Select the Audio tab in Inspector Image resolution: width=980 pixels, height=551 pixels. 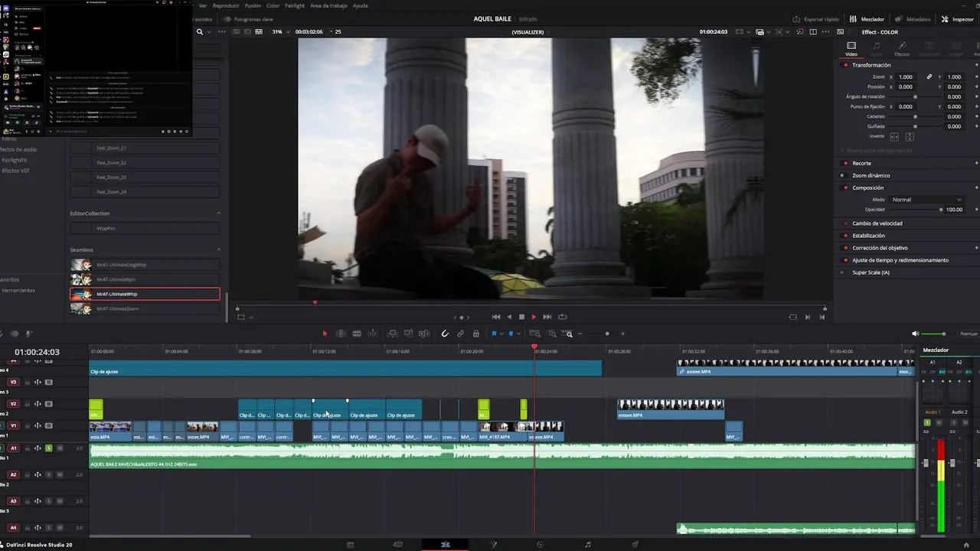tap(877, 49)
